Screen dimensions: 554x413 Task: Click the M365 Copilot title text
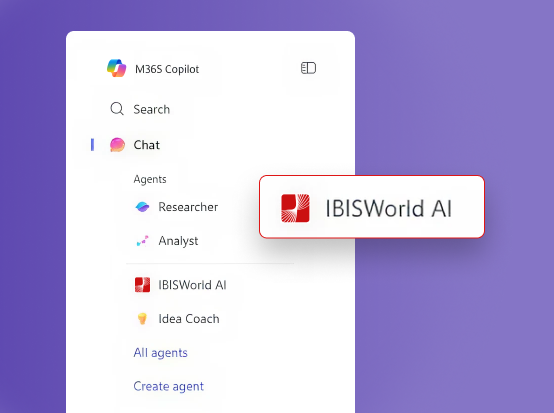pos(167,69)
